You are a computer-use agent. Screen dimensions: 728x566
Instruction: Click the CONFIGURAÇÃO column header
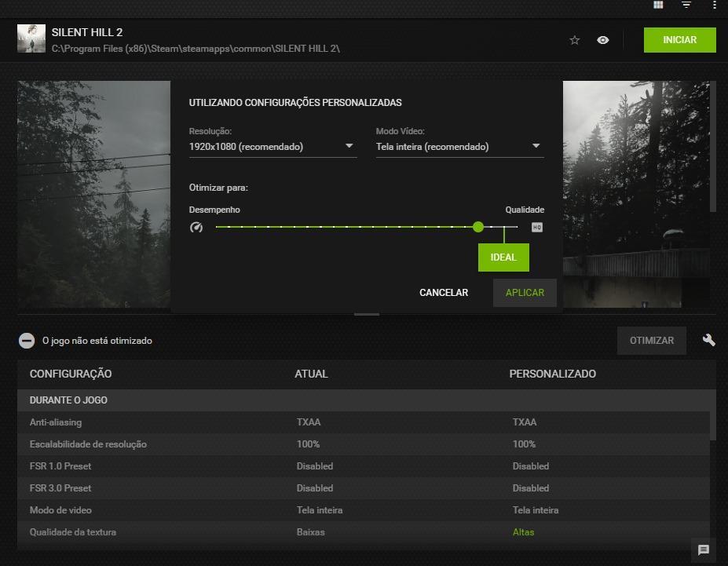click(x=71, y=374)
